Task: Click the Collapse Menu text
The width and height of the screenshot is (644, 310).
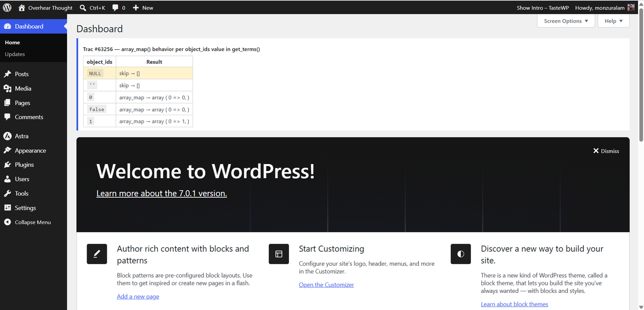Action: pyautogui.click(x=33, y=222)
